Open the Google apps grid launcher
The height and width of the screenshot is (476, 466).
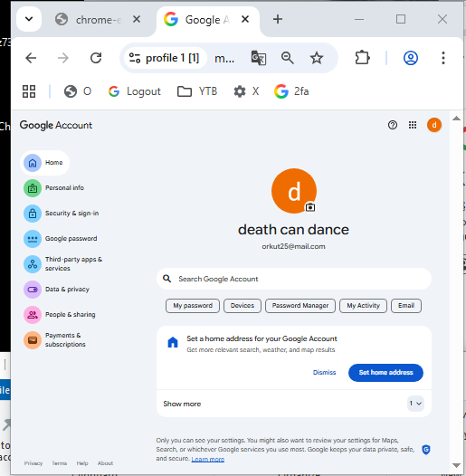413,125
